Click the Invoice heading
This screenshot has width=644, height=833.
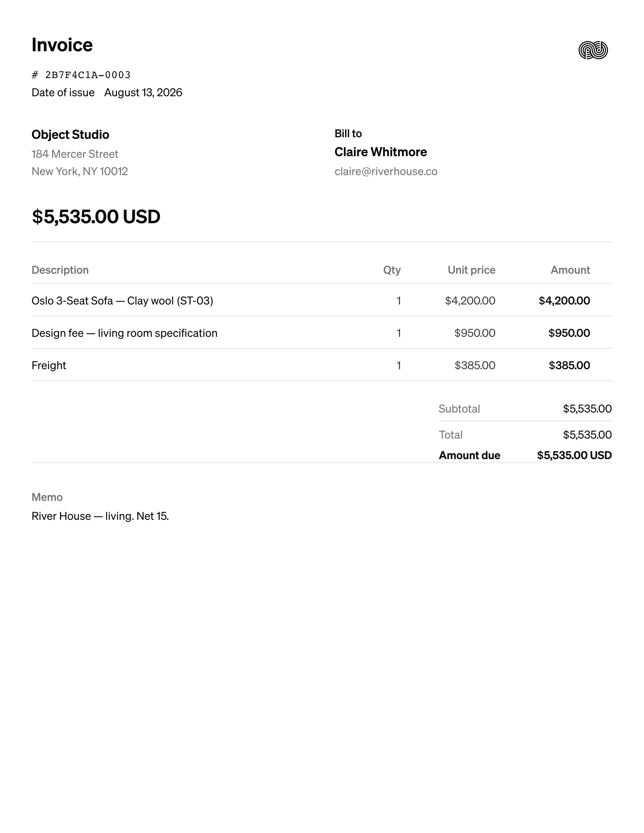[x=62, y=45]
